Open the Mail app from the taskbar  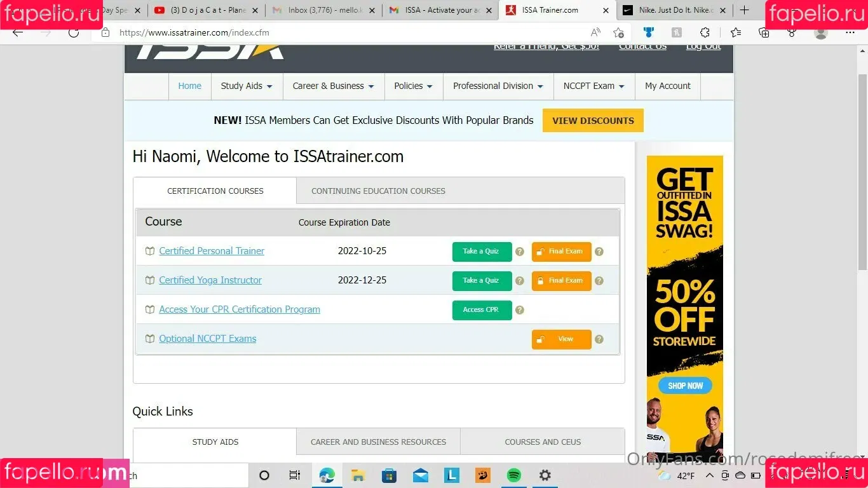coord(421,475)
